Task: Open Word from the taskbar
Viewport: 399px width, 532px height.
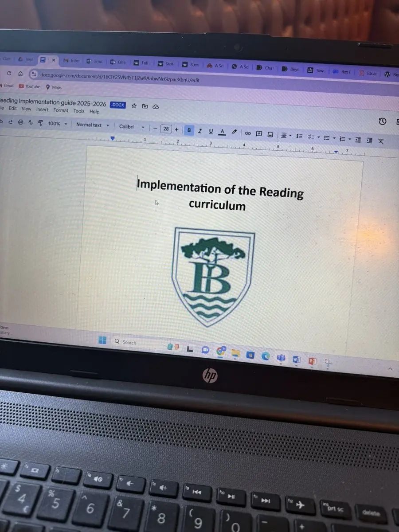Action: tap(296, 359)
